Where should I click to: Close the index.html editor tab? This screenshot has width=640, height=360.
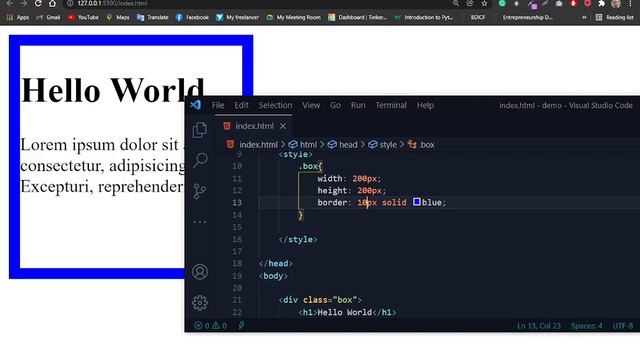click(x=283, y=126)
